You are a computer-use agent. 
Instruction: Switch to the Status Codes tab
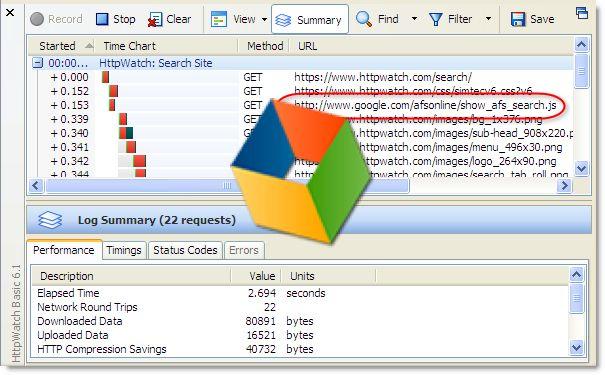(185, 250)
